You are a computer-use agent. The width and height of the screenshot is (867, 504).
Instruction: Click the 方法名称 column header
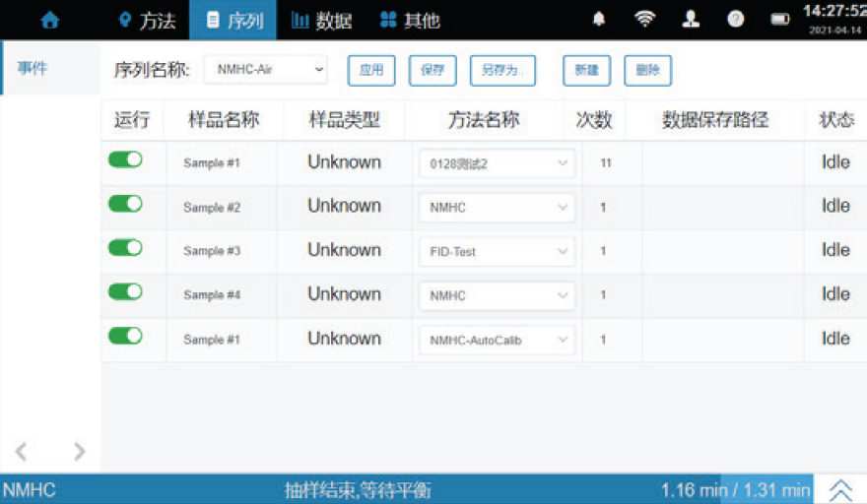pos(484,119)
